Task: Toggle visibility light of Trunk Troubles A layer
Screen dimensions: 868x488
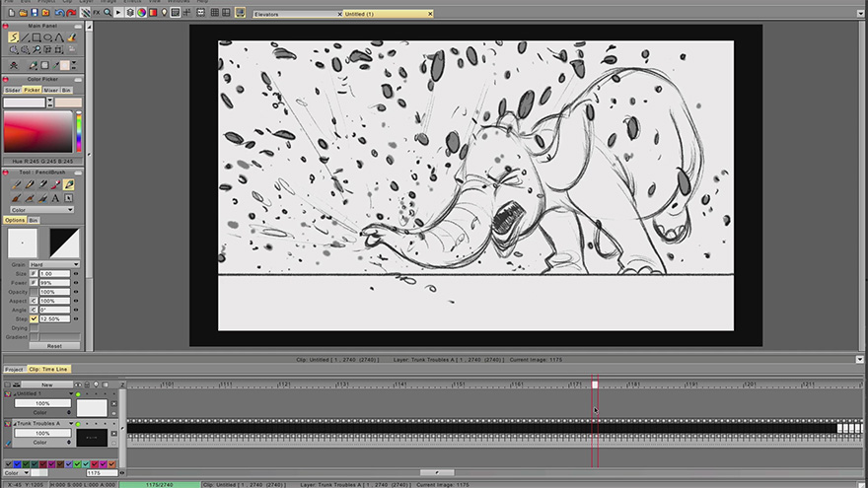Action: (78, 424)
